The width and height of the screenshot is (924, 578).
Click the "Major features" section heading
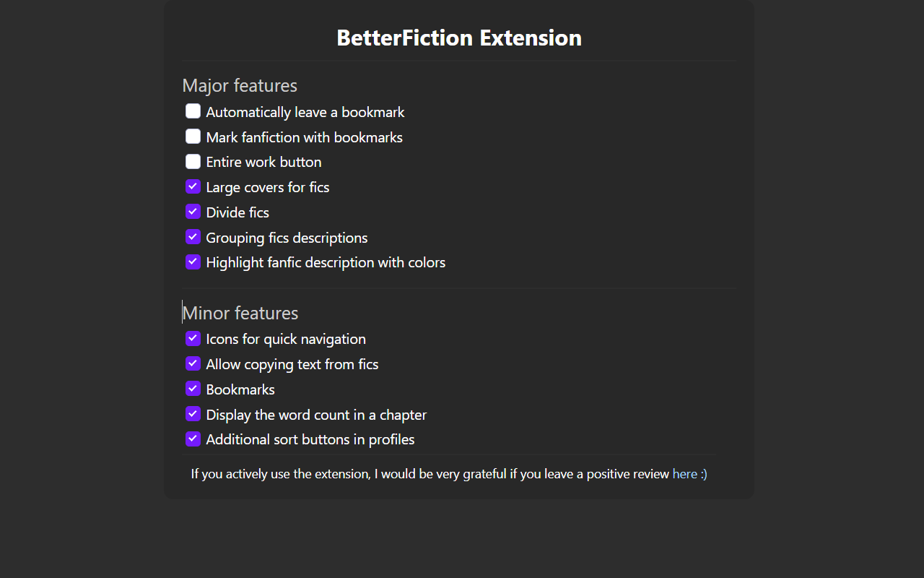tap(240, 85)
